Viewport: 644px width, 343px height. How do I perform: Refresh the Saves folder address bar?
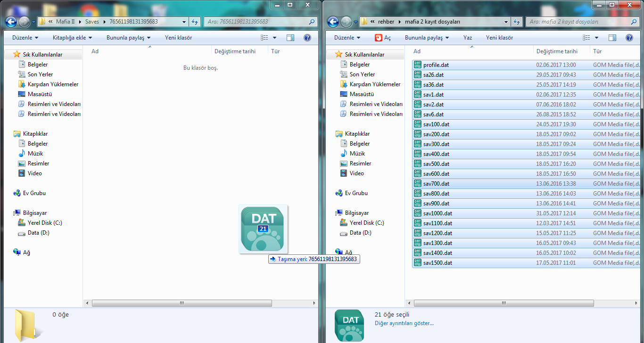(x=195, y=22)
